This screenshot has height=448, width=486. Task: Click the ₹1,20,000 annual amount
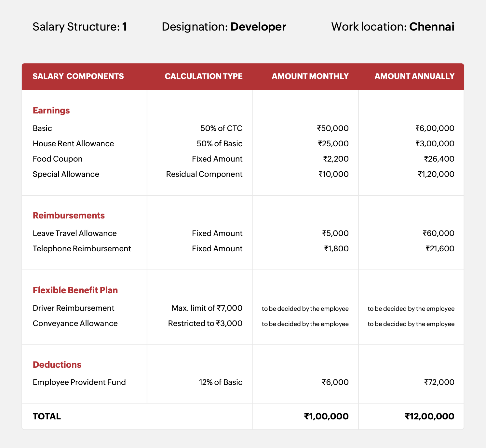[x=436, y=174]
